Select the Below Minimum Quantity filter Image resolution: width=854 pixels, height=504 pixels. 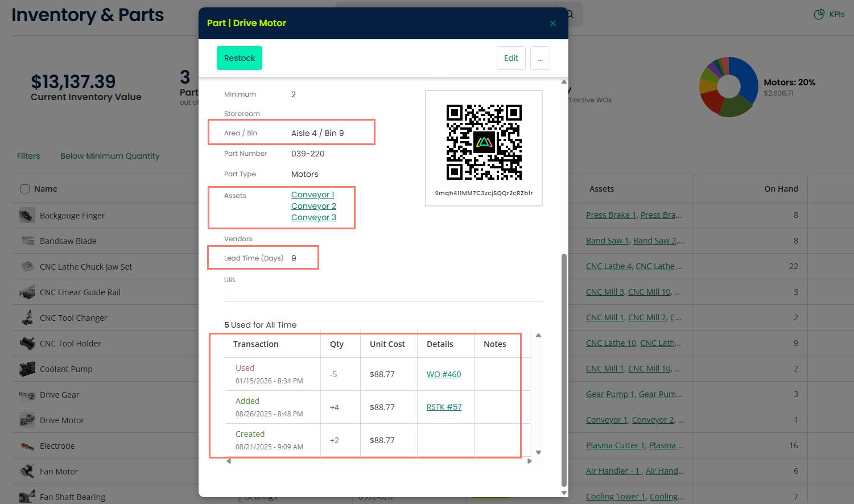pos(110,156)
